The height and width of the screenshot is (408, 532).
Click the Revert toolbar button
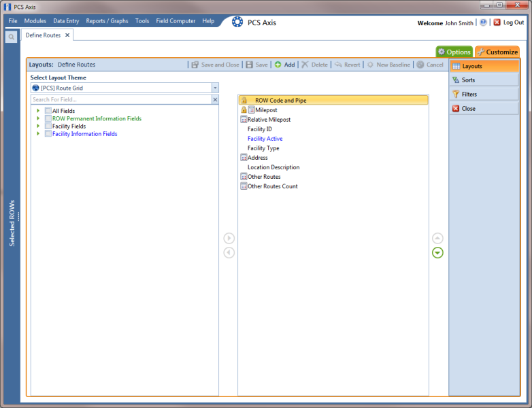click(x=347, y=65)
